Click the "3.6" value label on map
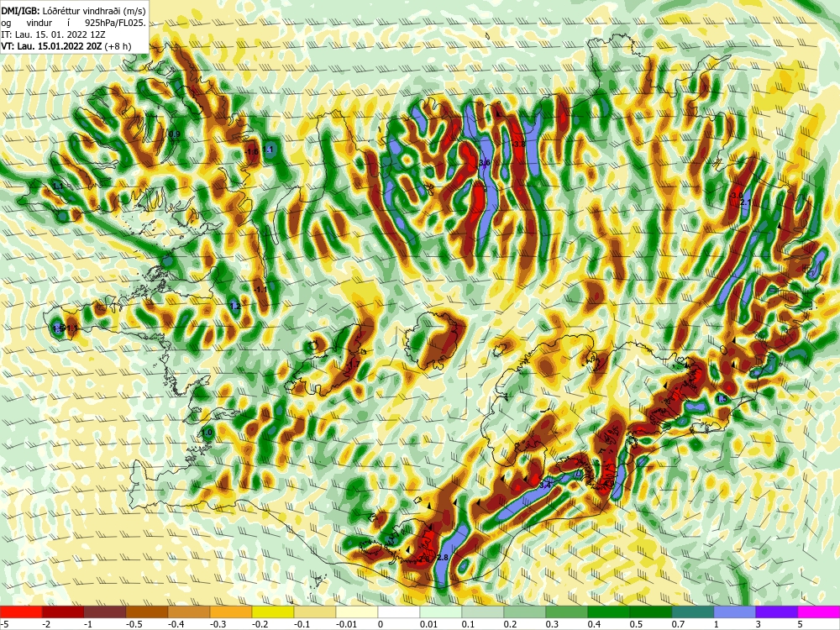This screenshot has height=630, width=840. click(485, 162)
